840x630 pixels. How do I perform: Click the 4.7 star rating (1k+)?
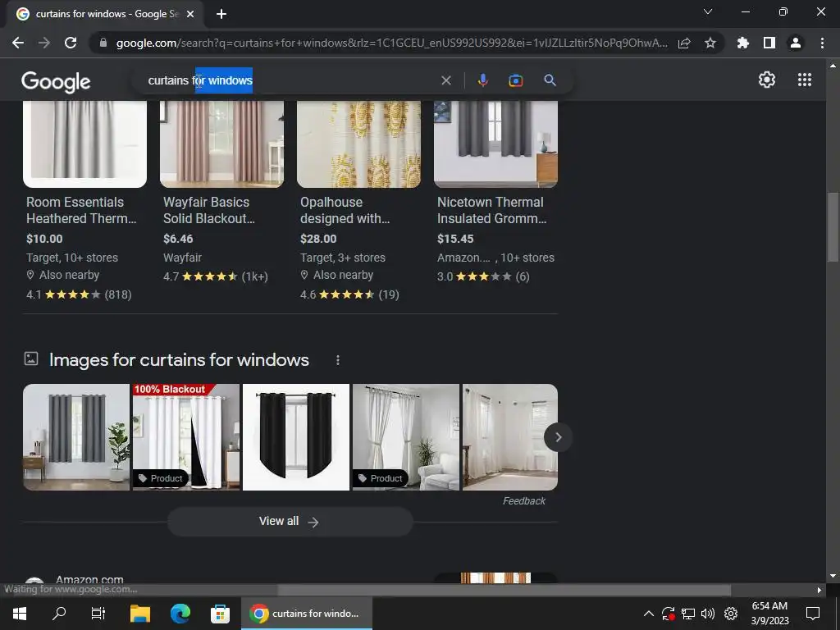tap(216, 276)
